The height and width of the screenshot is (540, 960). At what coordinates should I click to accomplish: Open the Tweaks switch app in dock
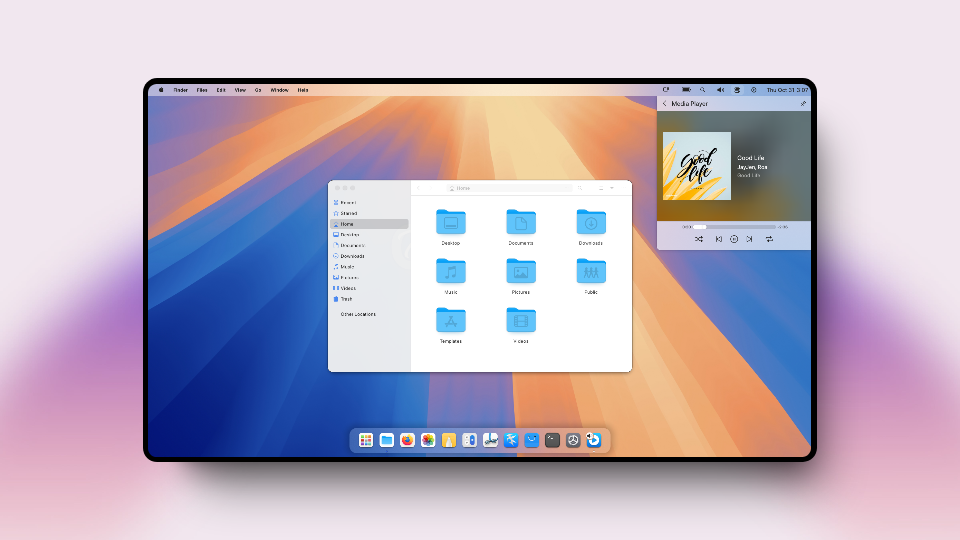click(x=470, y=440)
